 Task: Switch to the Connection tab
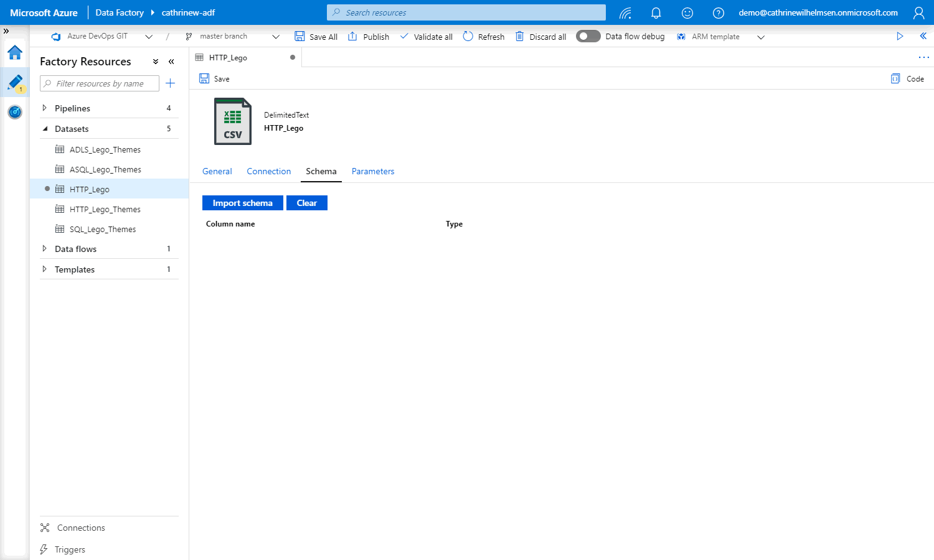(268, 171)
